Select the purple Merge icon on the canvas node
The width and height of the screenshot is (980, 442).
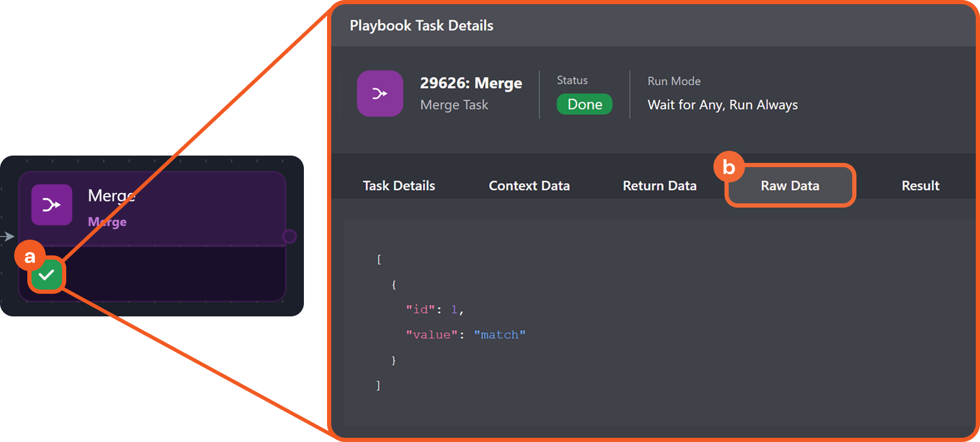[52, 204]
